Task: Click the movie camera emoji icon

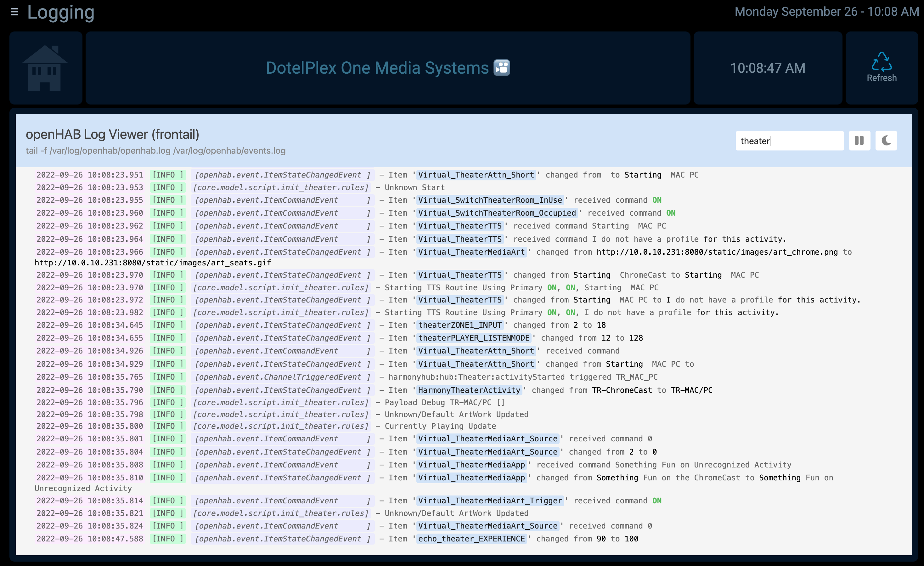Action: coord(502,68)
